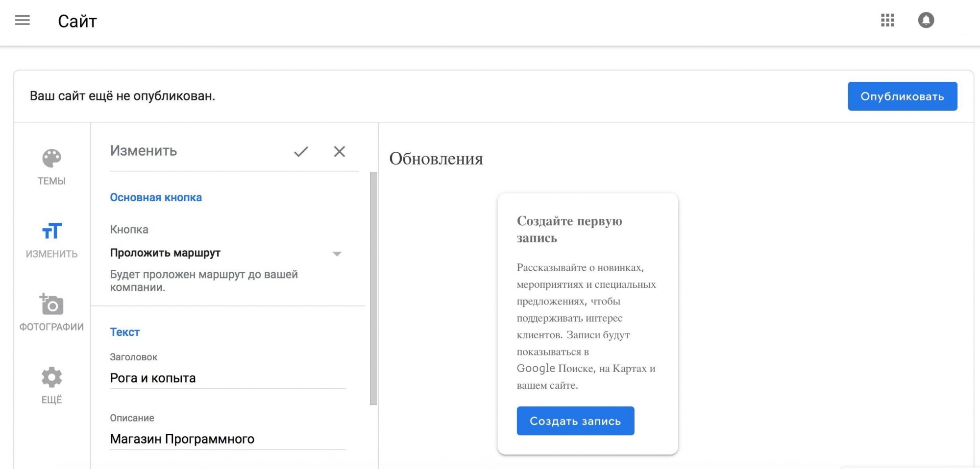Click the "Изменить" panel title
The width and height of the screenshot is (980, 469).
143,151
